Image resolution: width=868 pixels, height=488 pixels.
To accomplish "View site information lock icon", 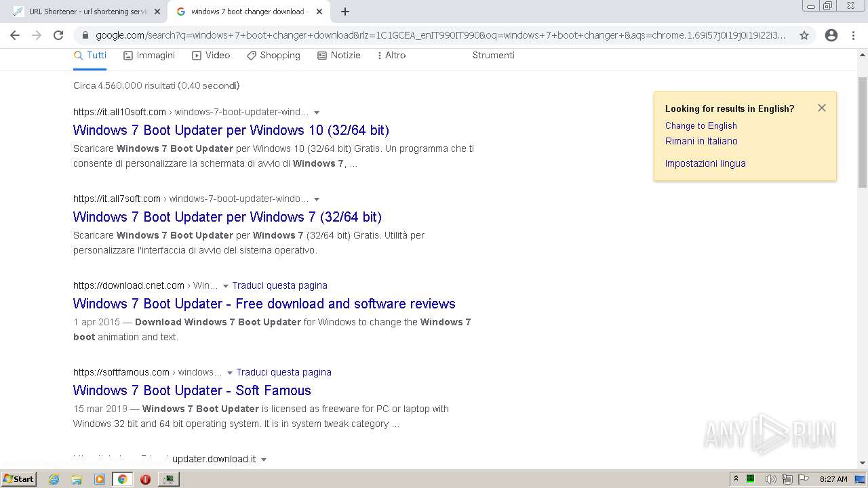I will [85, 35].
